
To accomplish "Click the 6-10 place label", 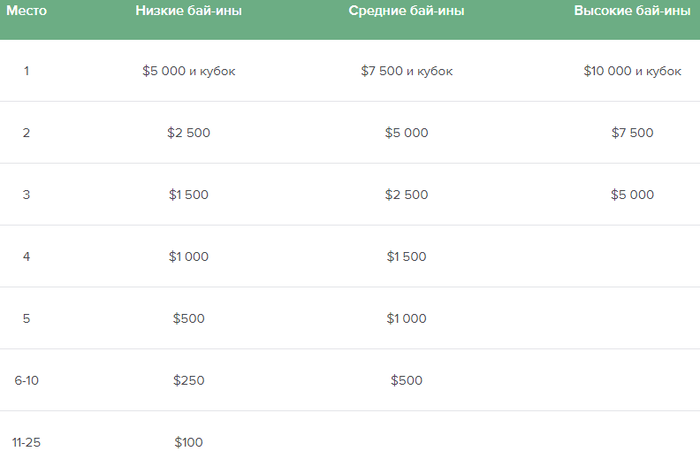I will [26, 380].
